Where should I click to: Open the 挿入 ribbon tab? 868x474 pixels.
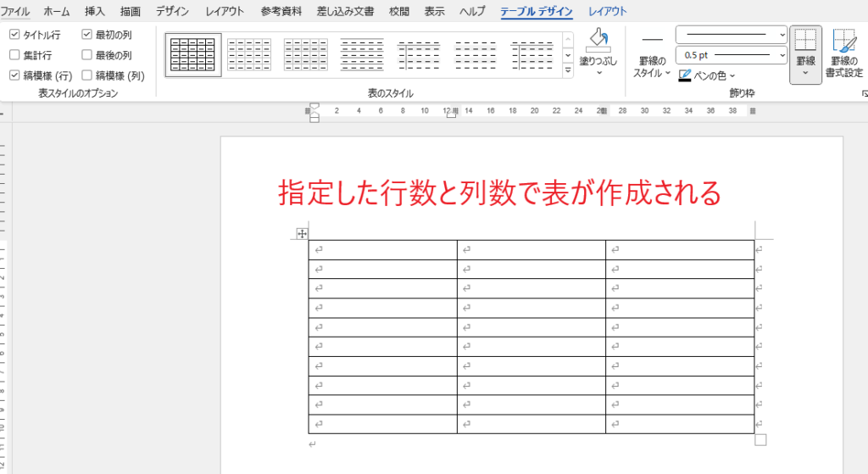(x=95, y=11)
